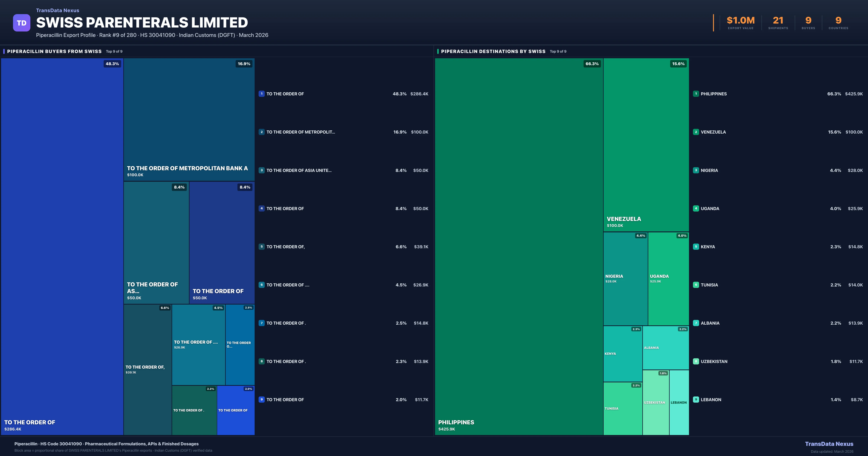Select the PHILIPPINES treemap block
The image size is (868, 456).
click(x=519, y=246)
